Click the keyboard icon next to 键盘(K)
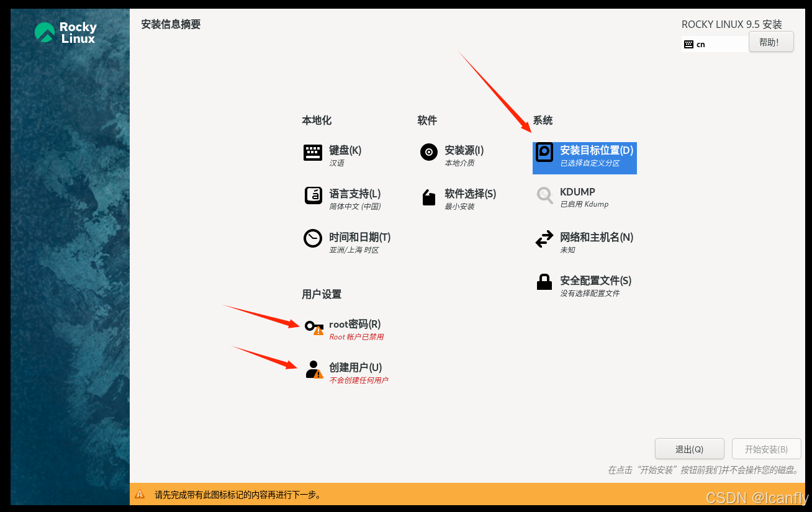 [312, 153]
